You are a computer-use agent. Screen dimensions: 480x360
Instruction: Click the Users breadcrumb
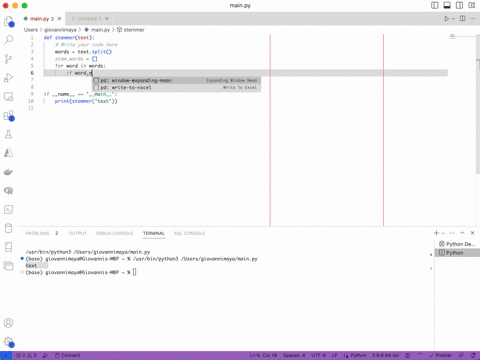tap(31, 30)
